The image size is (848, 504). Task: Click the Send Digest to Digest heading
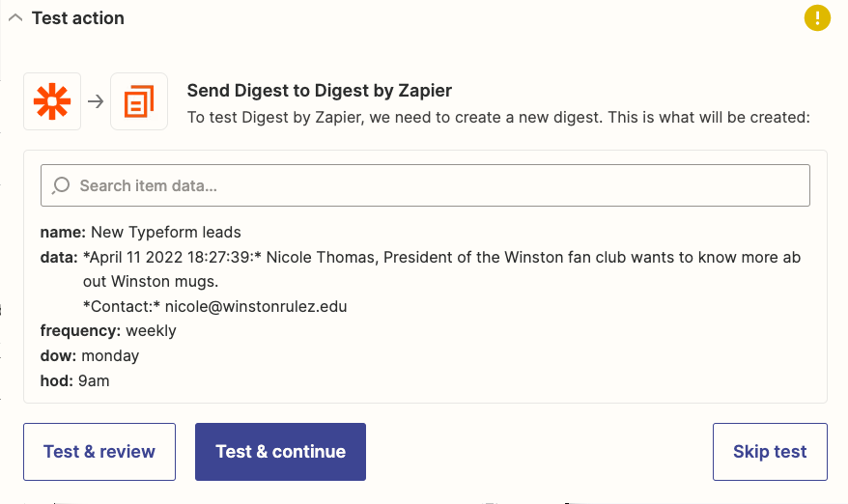click(x=319, y=91)
